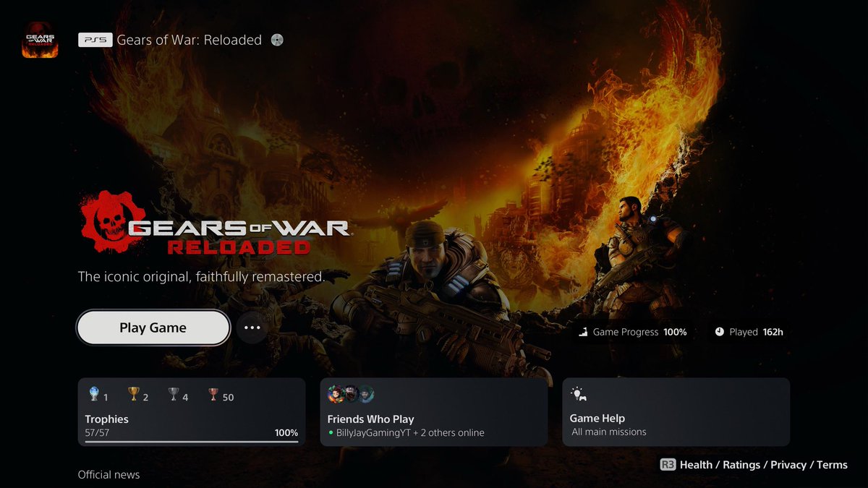Click the tagline about faithfully remastered
Screen dimensions: 868x488
pyautogui.click(x=202, y=276)
